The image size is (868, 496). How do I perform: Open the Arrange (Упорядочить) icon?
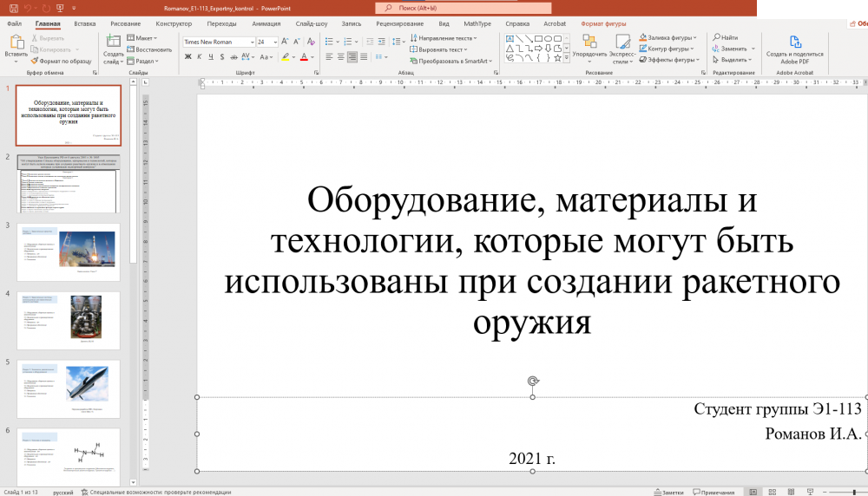(x=589, y=43)
